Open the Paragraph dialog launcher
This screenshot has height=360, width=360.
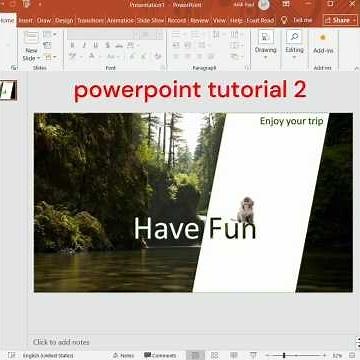click(247, 68)
